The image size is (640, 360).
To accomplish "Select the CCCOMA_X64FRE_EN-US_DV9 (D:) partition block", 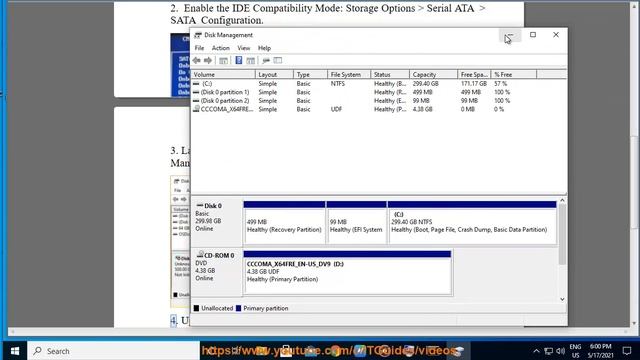I will click(x=347, y=272).
